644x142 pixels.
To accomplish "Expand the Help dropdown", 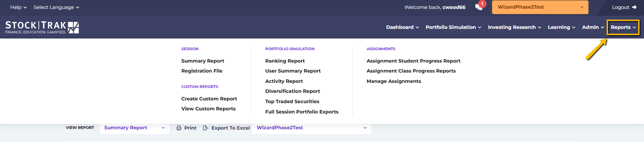I will tap(19, 7).
